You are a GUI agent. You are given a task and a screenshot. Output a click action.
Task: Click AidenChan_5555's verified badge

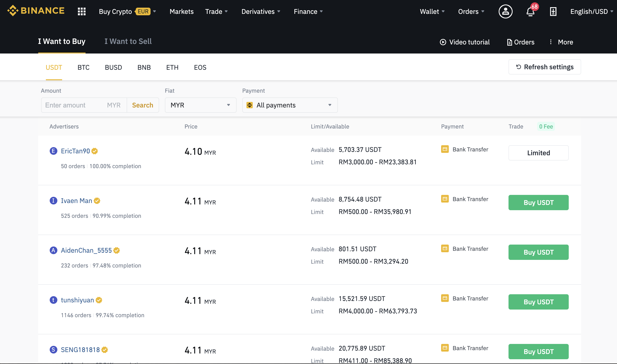coord(117,251)
